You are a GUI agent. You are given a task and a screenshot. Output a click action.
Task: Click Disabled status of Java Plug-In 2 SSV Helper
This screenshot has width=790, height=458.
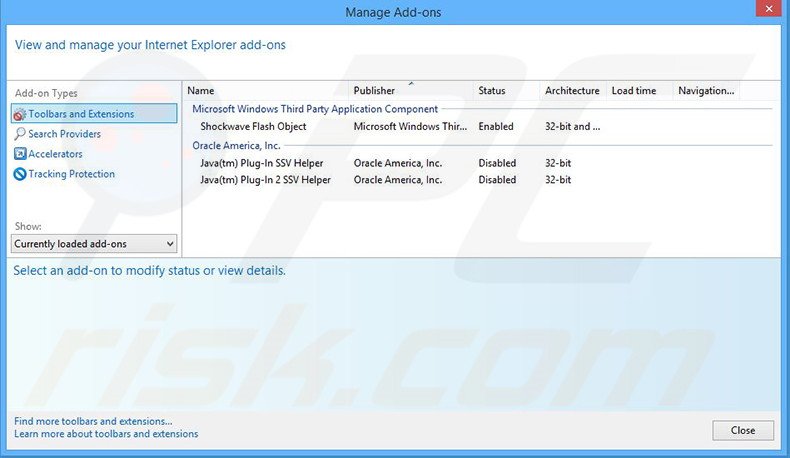click(x=497, y=180)
